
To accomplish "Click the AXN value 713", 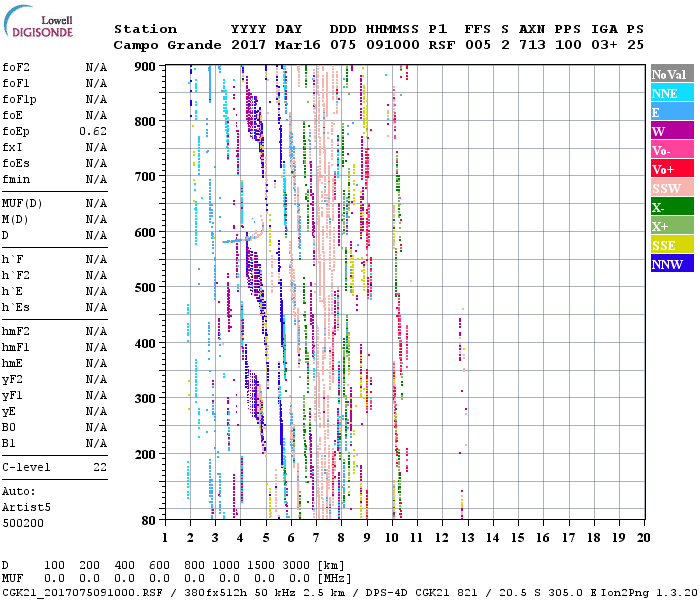I will point(532,45).
